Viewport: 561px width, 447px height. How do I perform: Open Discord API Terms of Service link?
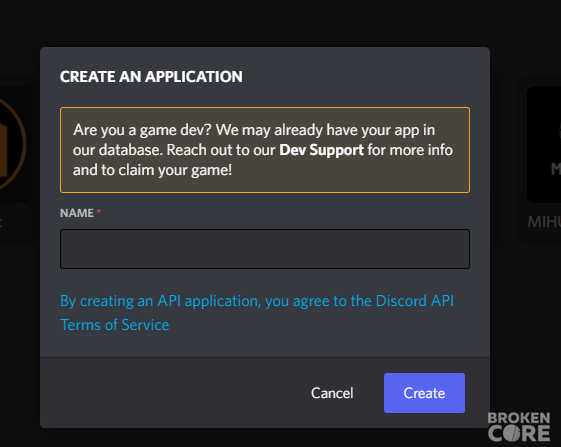click(257, 313)
